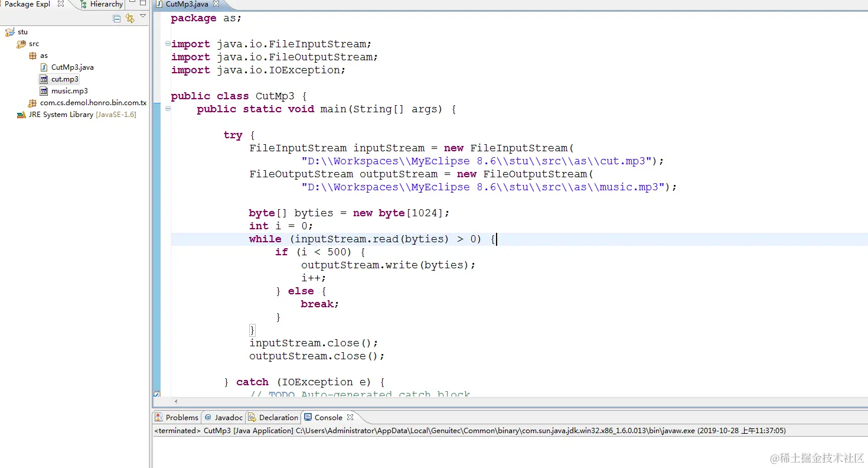Viewport: 868px width, 468px height.
Task: Click the music.mp3 file icon
Action: (x=44, y=91)
